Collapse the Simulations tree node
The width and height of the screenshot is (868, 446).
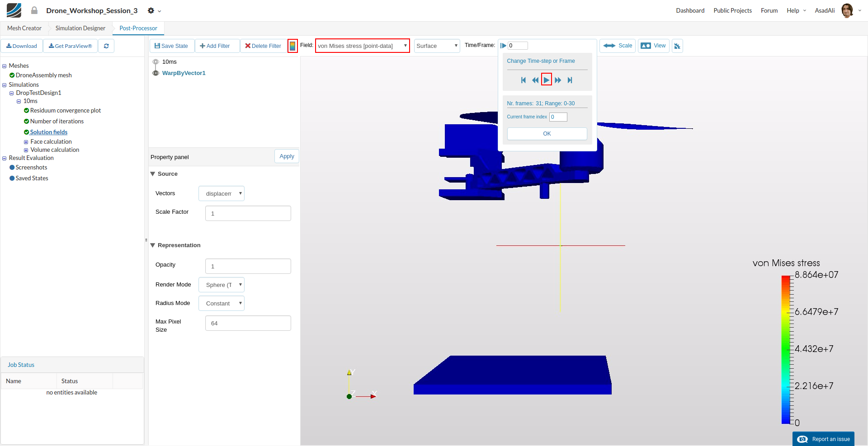5,85
